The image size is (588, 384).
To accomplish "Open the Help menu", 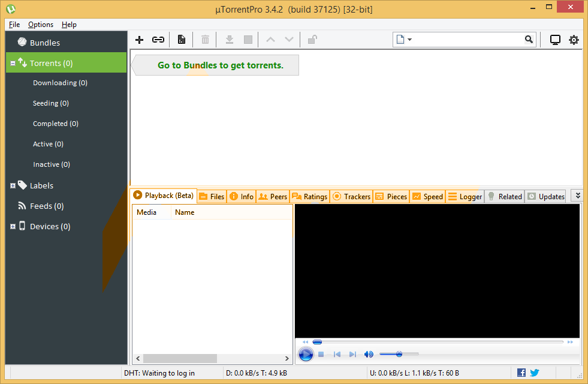I will 69,25.
